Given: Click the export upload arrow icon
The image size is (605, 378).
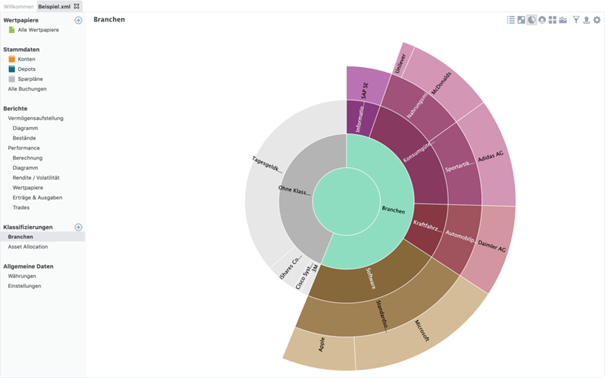Looking at the screenshot, I should 586,20.
